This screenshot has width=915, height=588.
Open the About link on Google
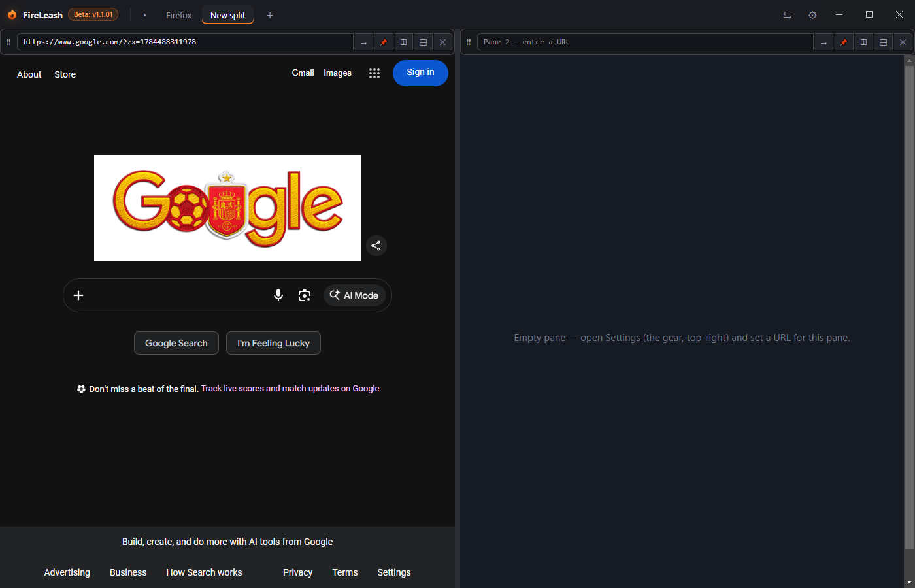(29, 74)
